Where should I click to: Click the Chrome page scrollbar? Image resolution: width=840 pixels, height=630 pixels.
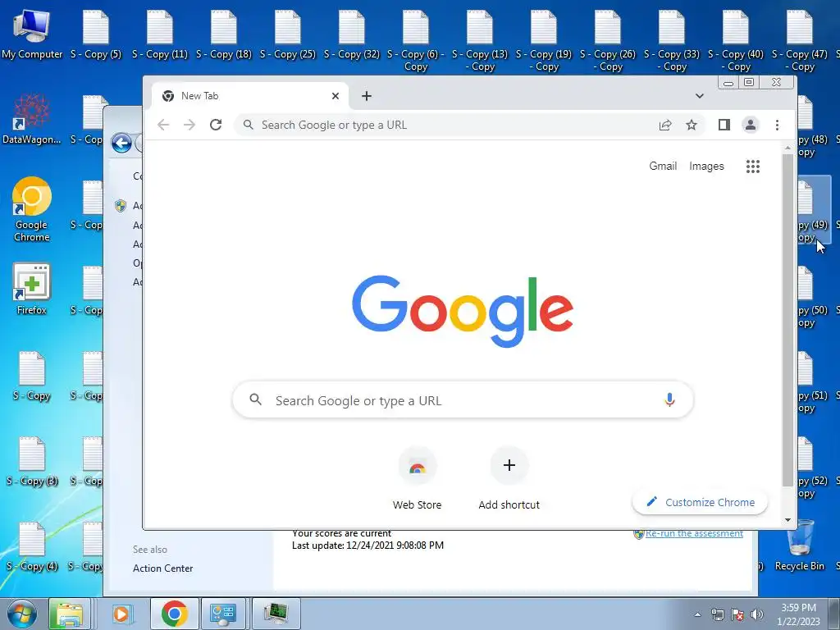pyautogui.click(x=787, y=321)
